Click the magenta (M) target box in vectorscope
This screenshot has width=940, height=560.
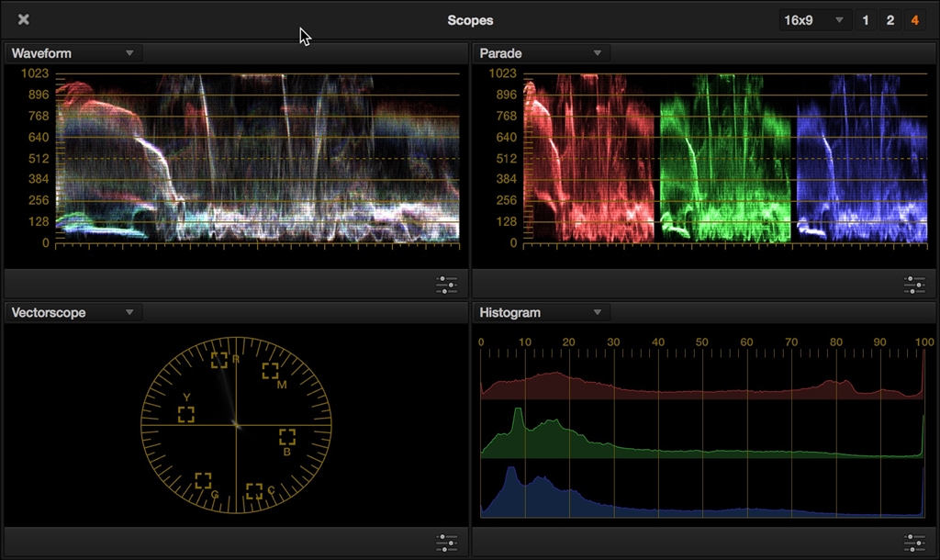coord(270,371)
